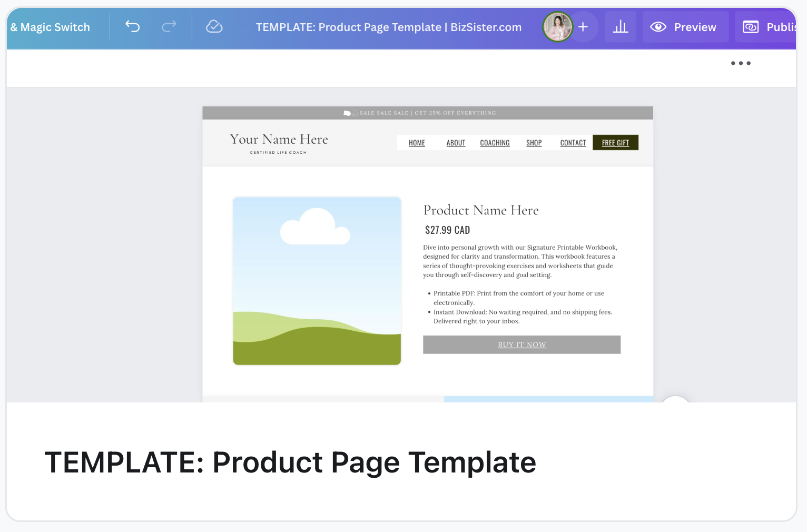Click the Product Name Here heading
Viewport: 807px width, 532px height.
click(x=481, y=210)
